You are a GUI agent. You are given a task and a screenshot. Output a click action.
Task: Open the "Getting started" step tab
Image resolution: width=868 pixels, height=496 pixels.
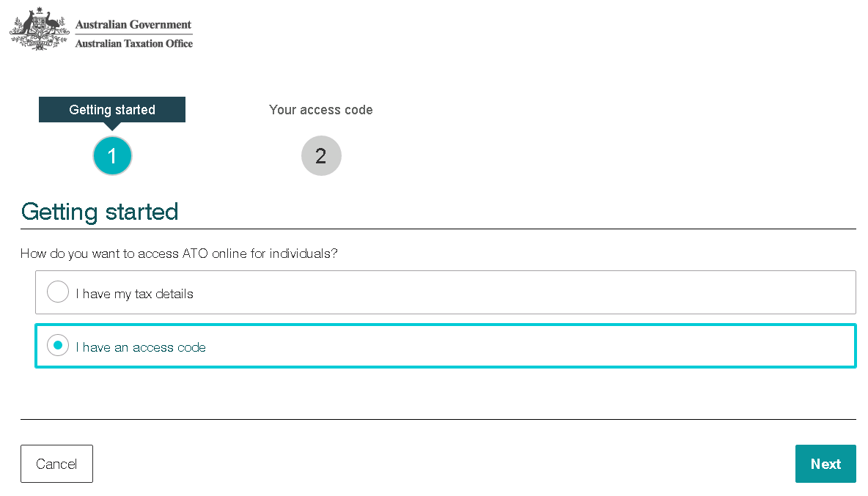(112, 110)
